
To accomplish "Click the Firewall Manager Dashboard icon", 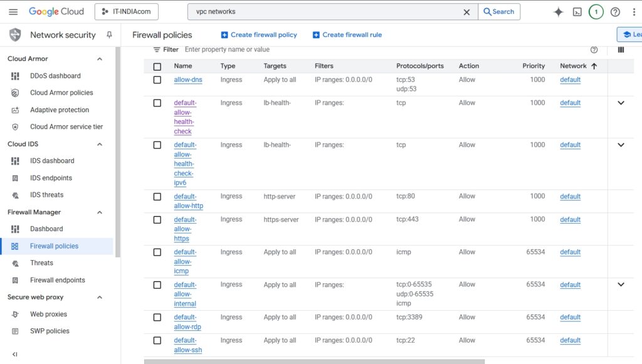I will (x=15, y=229).
